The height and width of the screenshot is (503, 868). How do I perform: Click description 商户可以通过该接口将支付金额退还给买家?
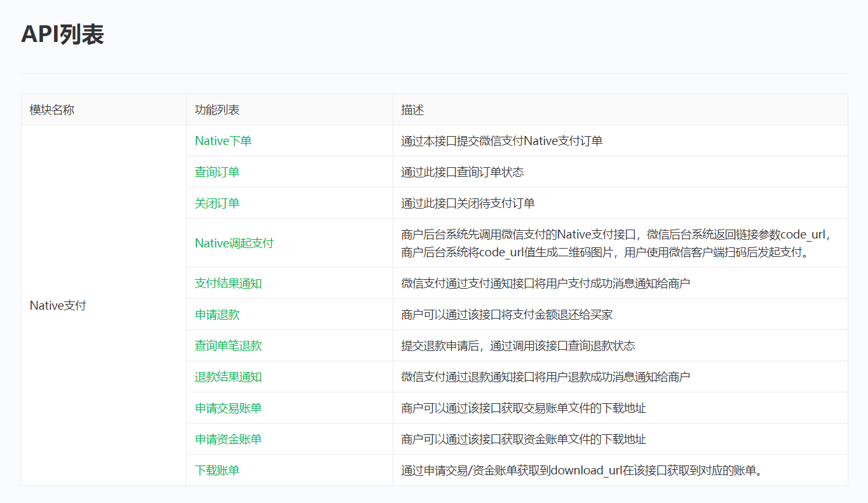[x=507, y=314]
